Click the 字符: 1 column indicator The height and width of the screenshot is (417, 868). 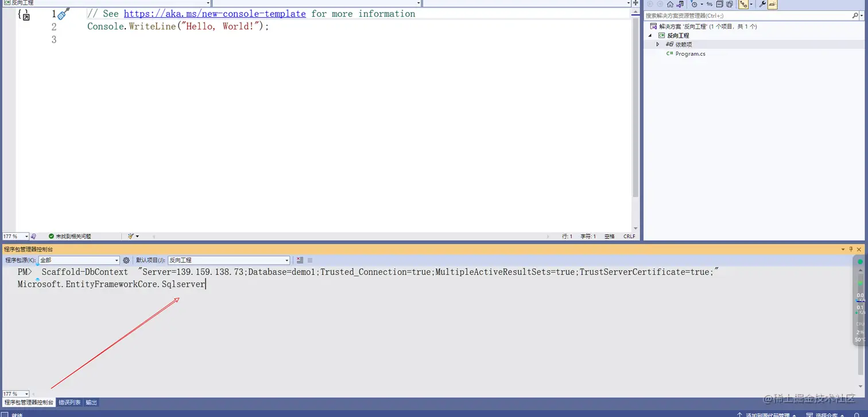(x=588, y=236)
